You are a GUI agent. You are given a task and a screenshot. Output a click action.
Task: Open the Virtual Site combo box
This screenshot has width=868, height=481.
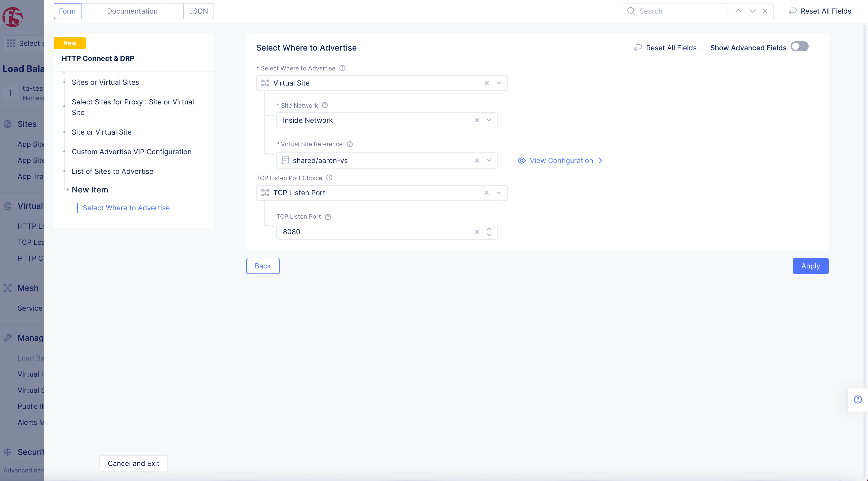[382, 83]
